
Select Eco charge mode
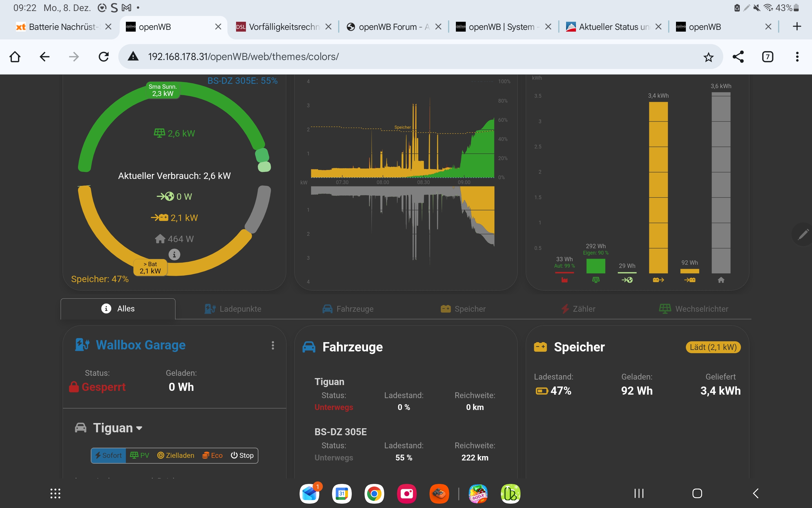pos(212,455)
